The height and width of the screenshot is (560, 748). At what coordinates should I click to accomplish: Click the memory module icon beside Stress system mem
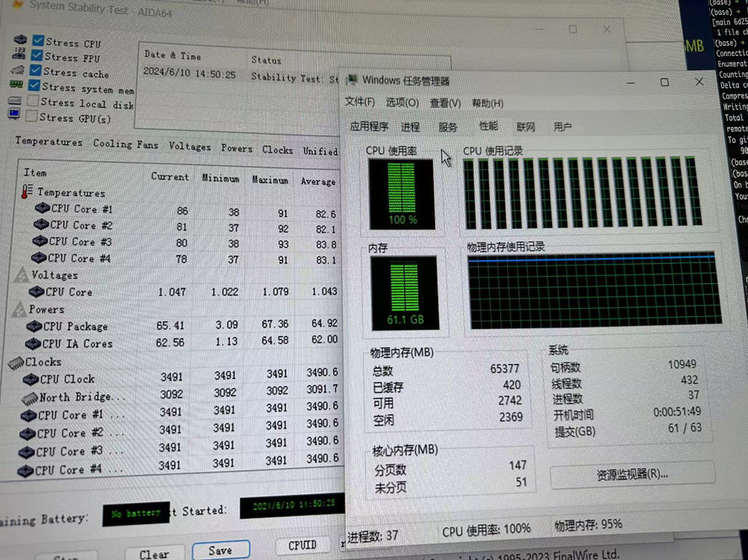(16, 84)
